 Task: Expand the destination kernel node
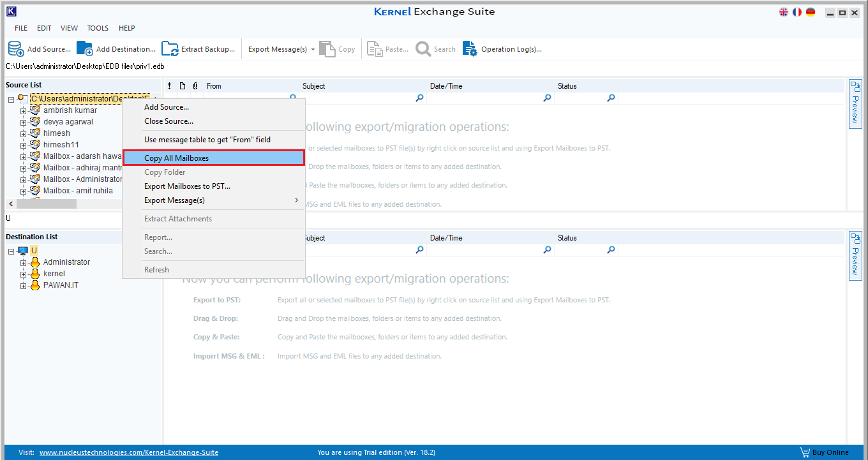point(24,274)
